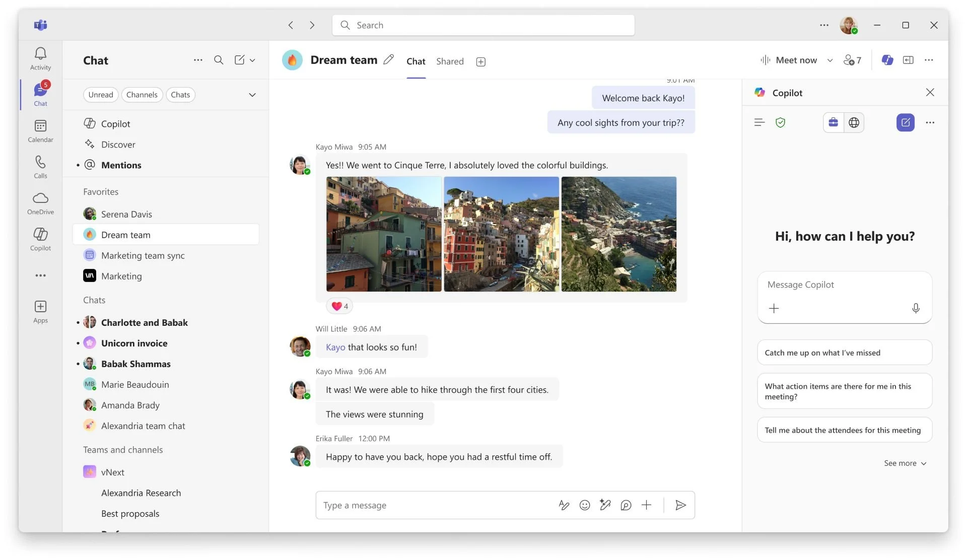Open OneDrive from the left rail
Image resolution: width=967 pixels, height=560 pixels.
point(40,203)
